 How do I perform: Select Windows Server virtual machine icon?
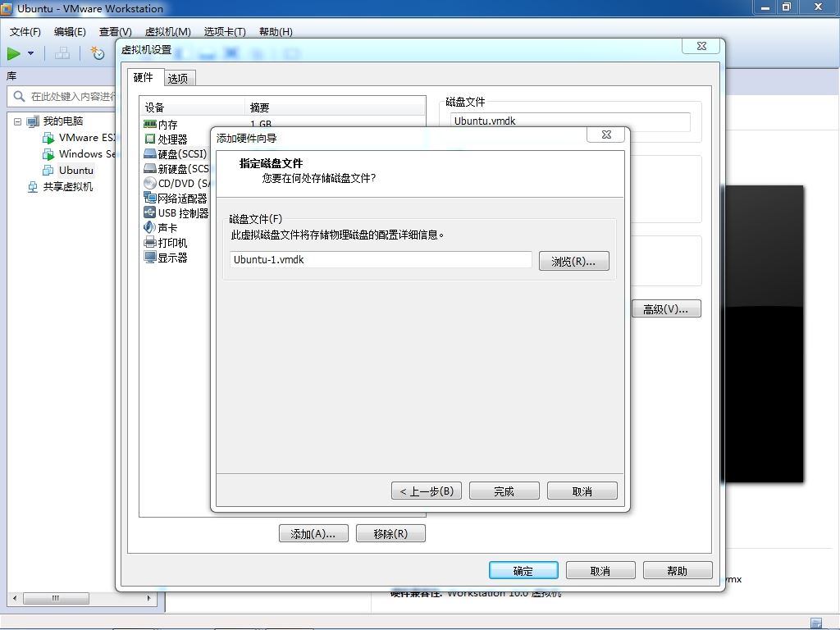[x=48, y=154]
